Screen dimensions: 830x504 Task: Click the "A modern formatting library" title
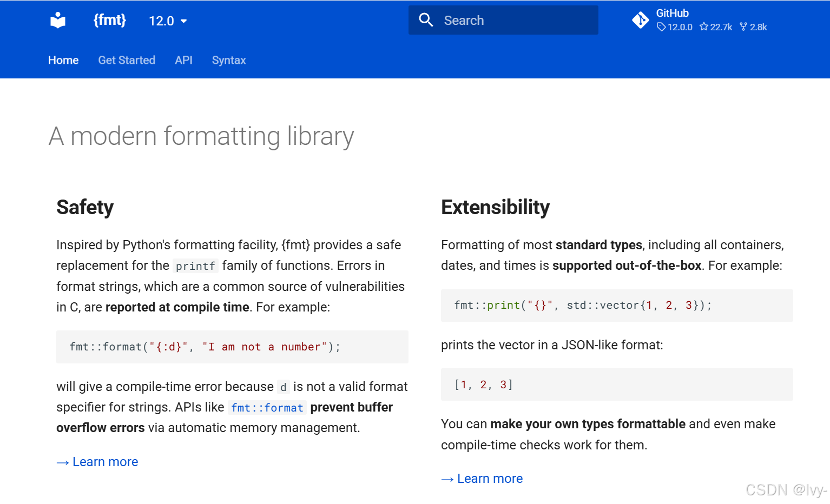tap(201, 136)
